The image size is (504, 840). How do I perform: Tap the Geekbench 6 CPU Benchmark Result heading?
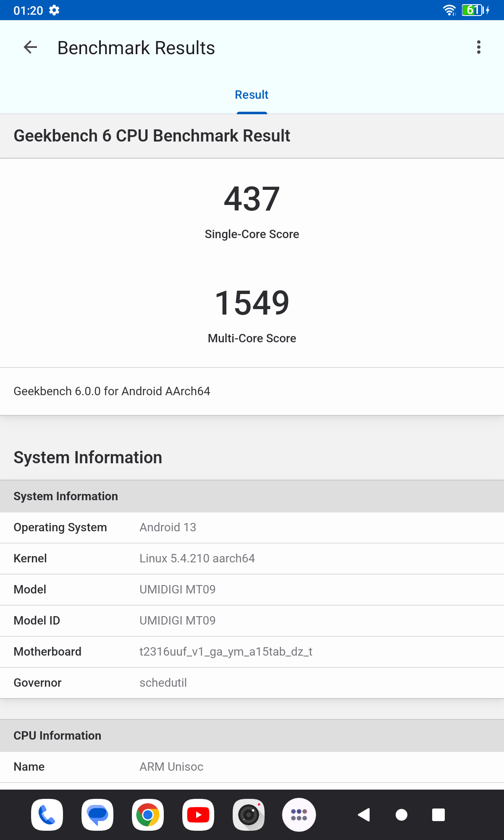click(152, 136)
